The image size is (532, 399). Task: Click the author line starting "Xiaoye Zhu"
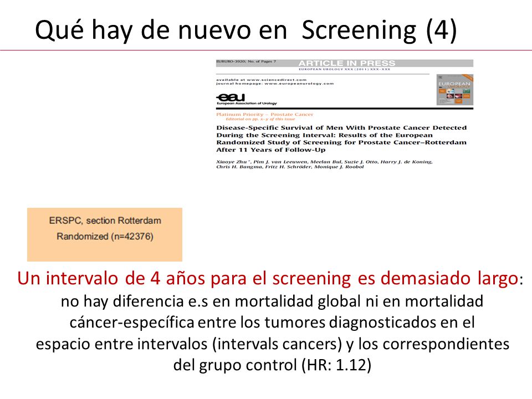(324, 162)
